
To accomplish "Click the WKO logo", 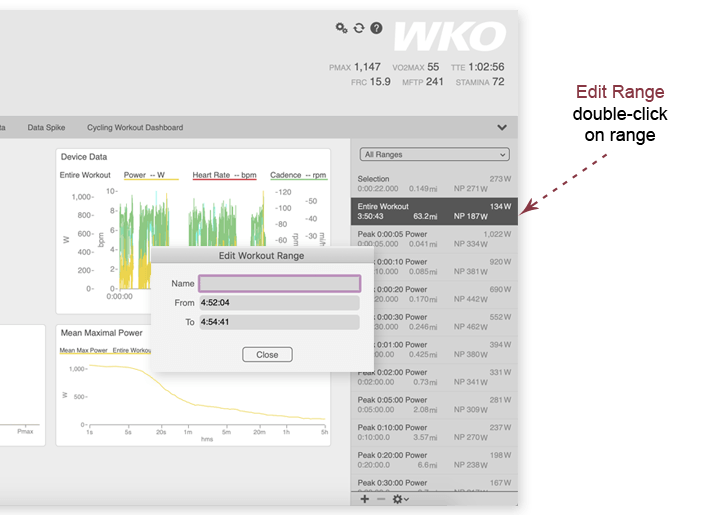I will [x=450, y=36].
